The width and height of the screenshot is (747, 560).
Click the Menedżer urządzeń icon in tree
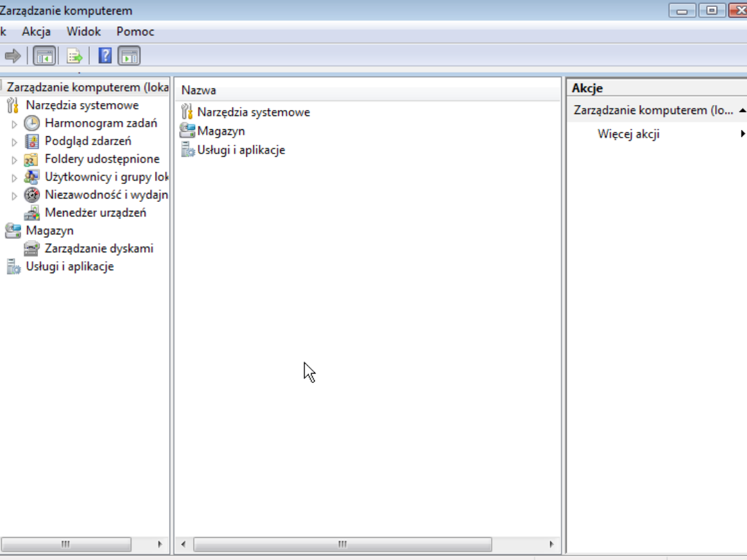pos(32,213)
